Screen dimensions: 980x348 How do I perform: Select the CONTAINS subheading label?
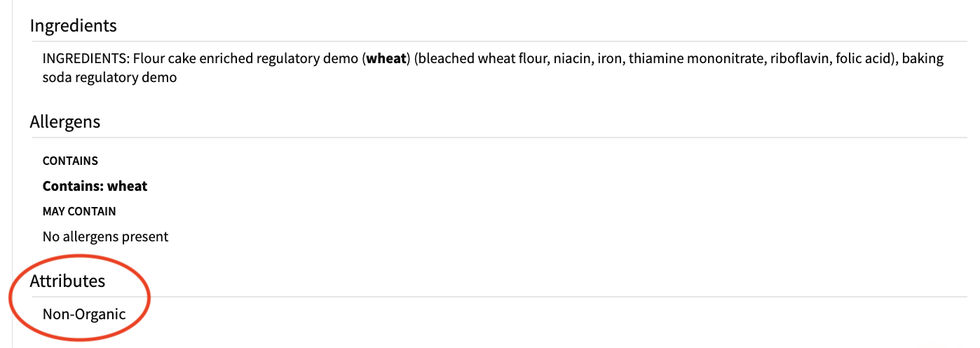point(70,161)
